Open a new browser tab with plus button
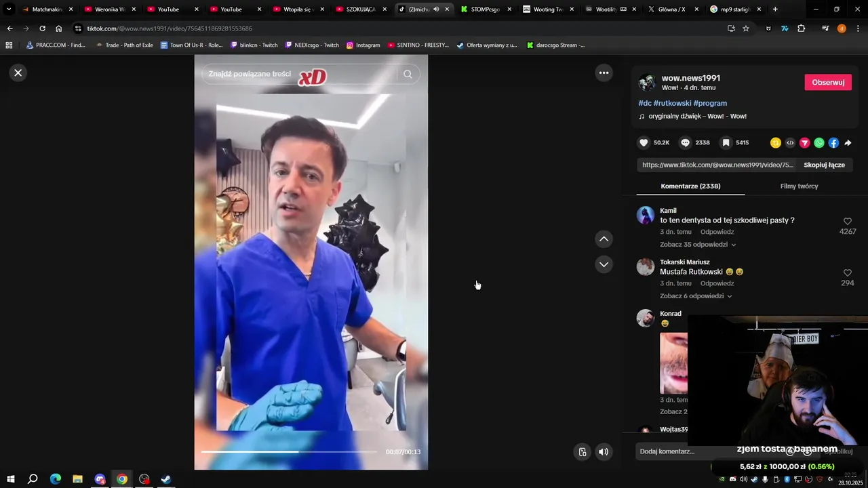This screenshot has width=868, height=488. point(775,9)
